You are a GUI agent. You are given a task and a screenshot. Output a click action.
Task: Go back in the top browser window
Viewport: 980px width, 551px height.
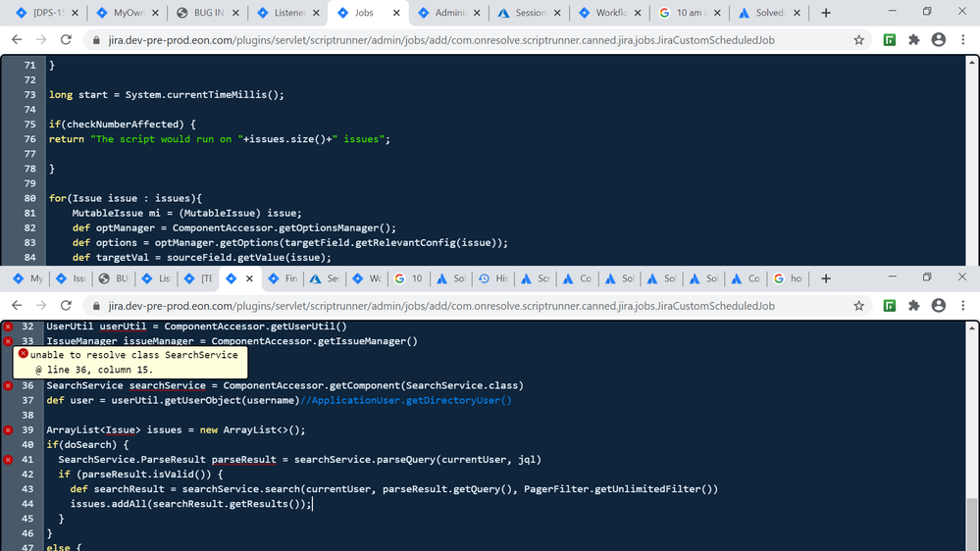[17, 40]
